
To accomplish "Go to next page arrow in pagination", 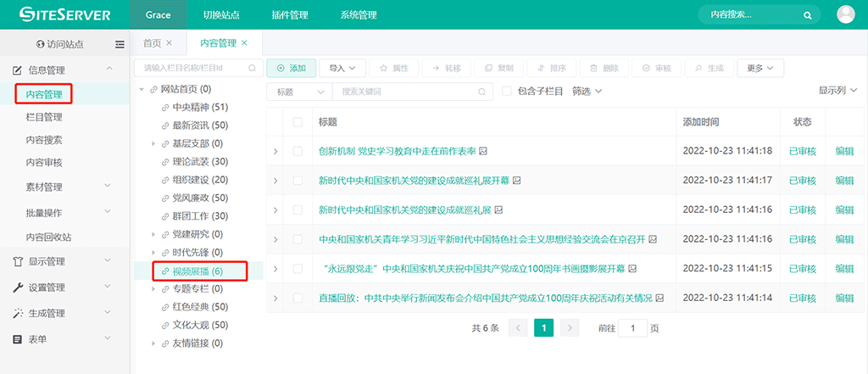I will coord(569,327).
